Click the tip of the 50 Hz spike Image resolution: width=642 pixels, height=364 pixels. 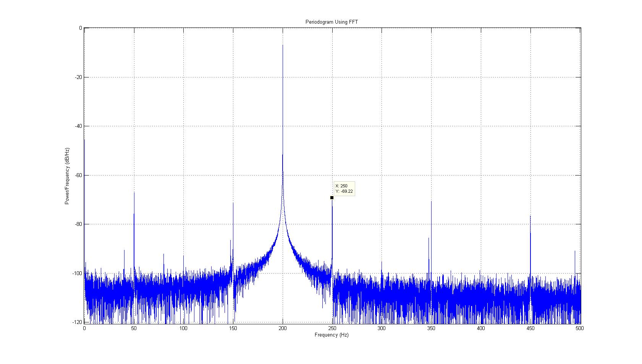134,193
